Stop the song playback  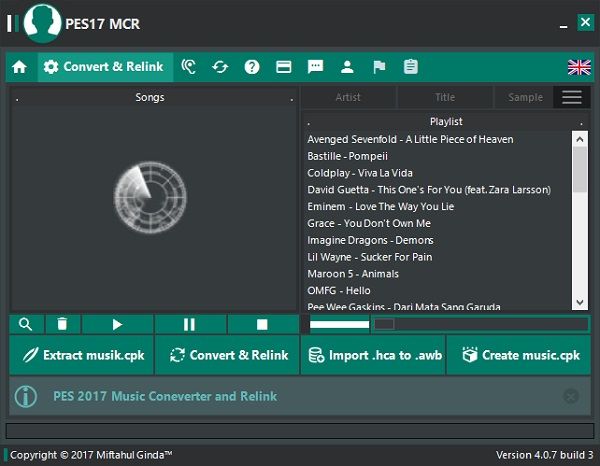click(x=262, y=324)
